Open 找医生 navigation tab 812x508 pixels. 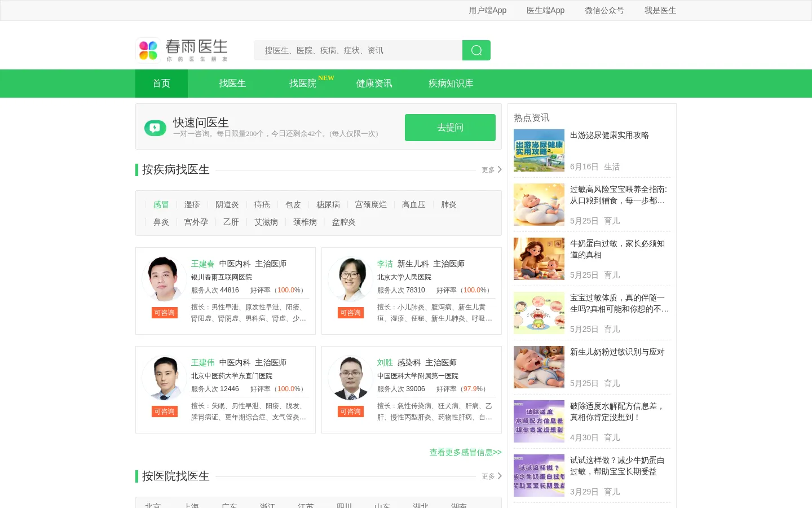[232, 84]
